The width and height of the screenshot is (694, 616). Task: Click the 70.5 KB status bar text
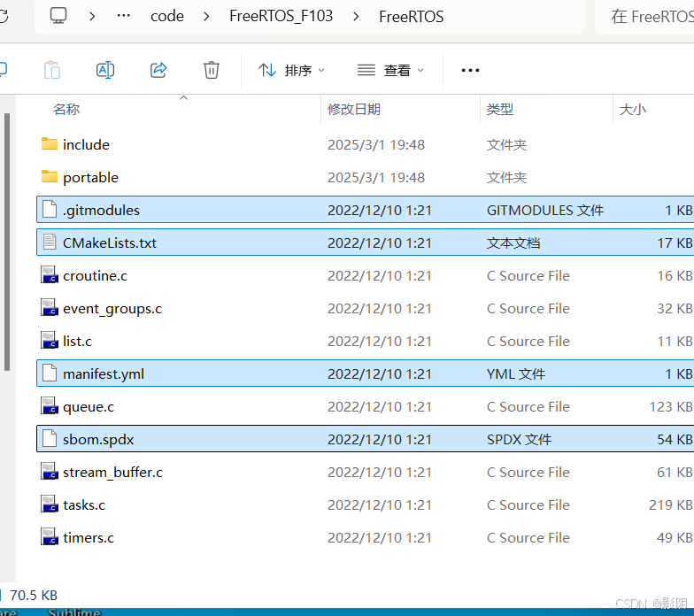34,595
